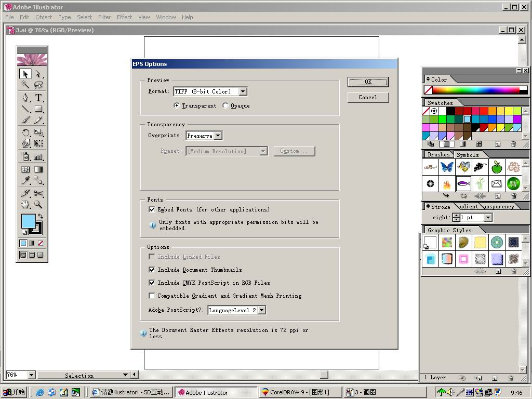Select the Pen tool
Screen dimensions: 532x399
click(25, 98)
